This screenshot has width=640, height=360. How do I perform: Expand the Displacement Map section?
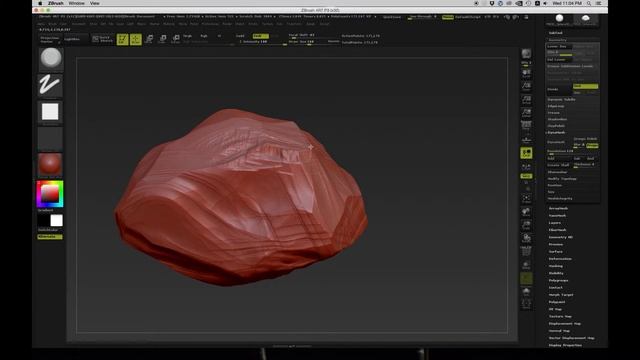(x=564, y=324)
